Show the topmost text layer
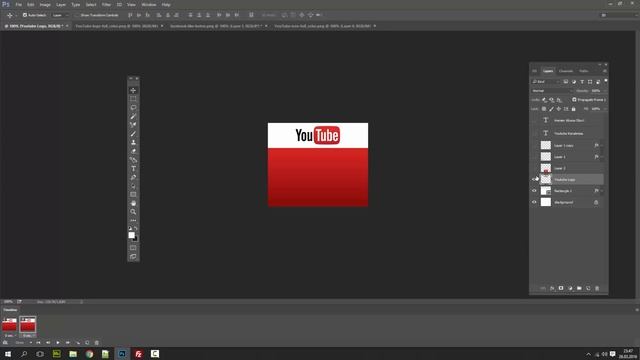Screen dimensions: 640x360 [x=534, y=120]
